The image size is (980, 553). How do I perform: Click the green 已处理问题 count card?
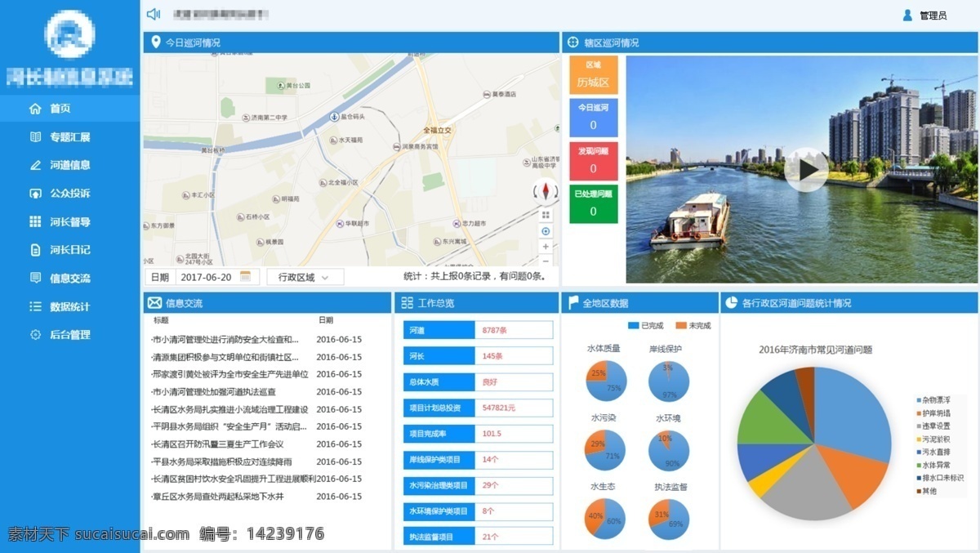click(594, 203)
